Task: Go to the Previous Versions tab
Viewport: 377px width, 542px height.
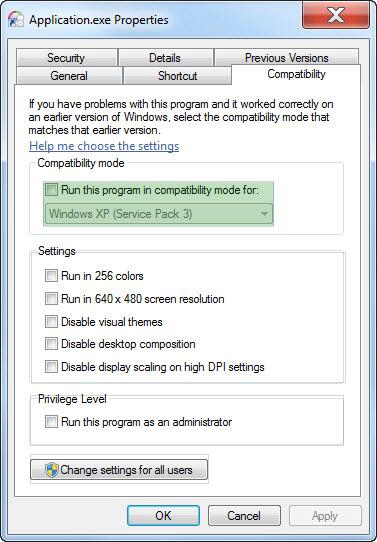Action: (286, 57)
